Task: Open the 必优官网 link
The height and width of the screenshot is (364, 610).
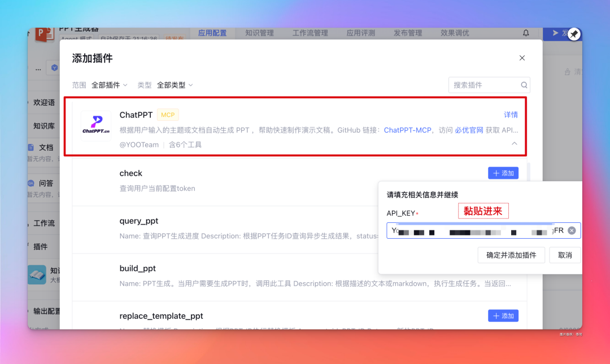Action: [469, 130]
